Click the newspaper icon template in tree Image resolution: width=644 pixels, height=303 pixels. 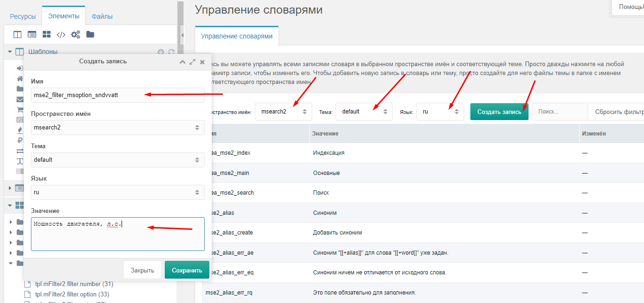point(20,120)
